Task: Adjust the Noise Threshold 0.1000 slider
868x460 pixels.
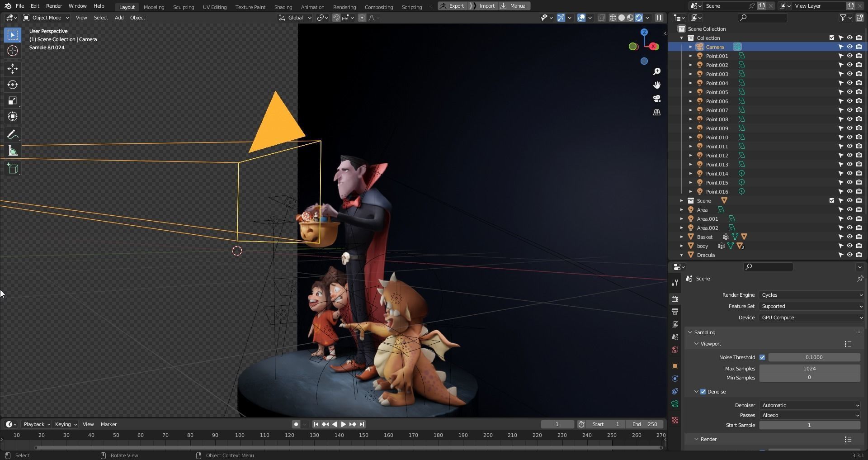Action: pyautogui.click(x=814, y=357)
